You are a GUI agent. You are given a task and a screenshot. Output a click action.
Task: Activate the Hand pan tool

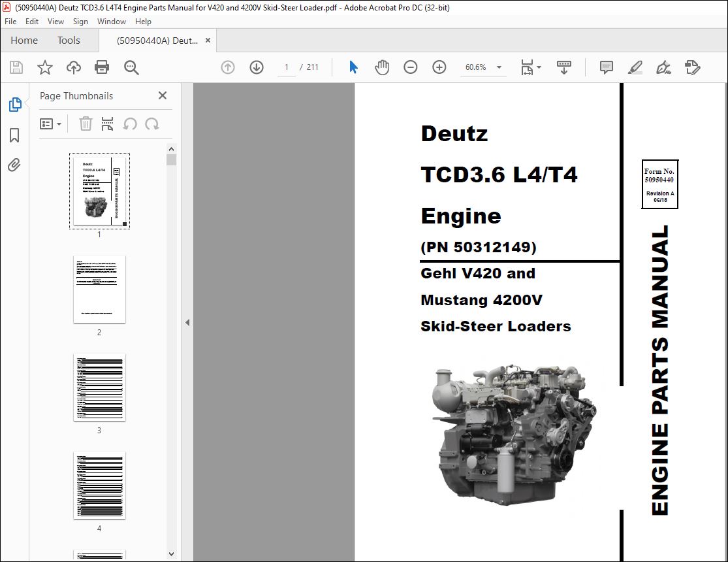(382, 67)
